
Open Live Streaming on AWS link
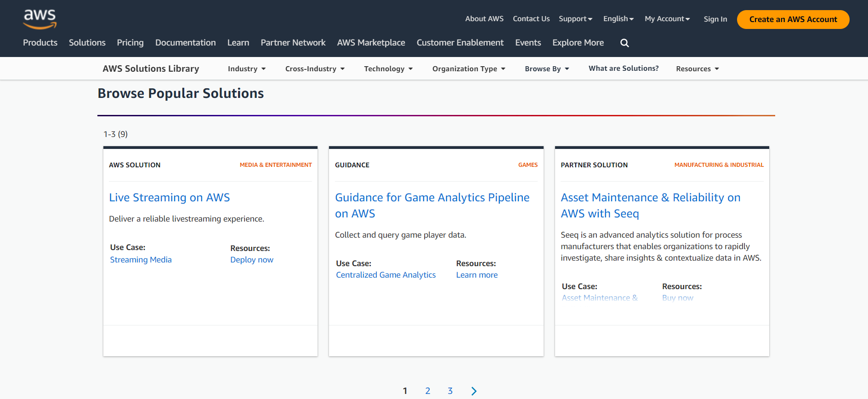(x=169, y=198)
